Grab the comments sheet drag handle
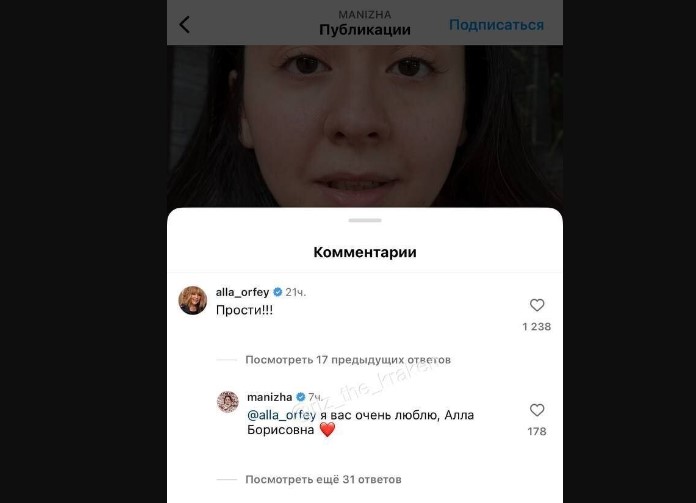696x503 pixels. tap(365, 220)
